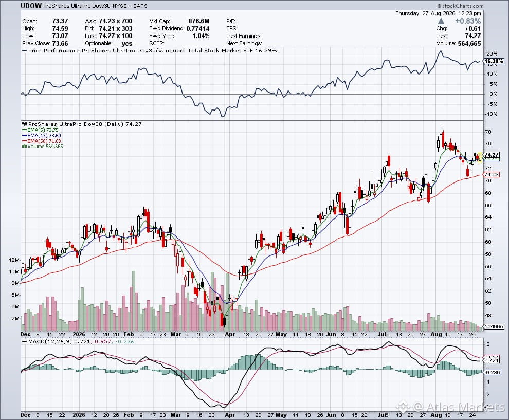Select the Fwd Yield value 1.04%
Viewport: 509px width, 420px height.
201,36
